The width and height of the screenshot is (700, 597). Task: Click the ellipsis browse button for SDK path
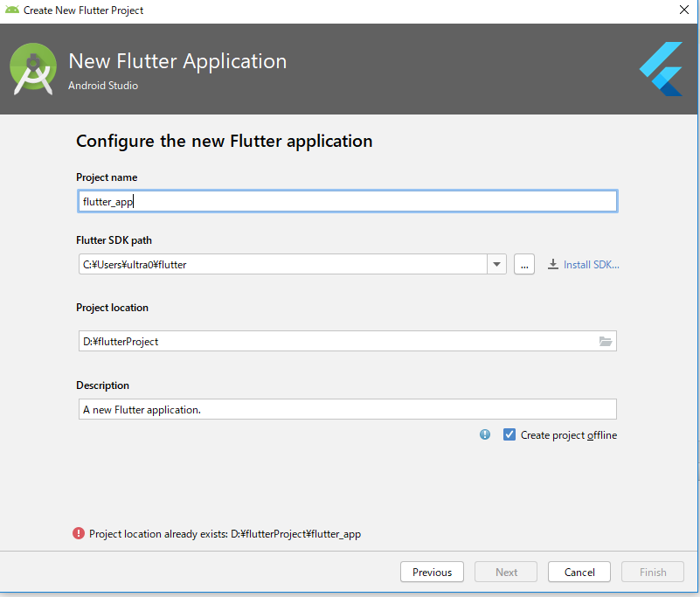tap(524, 264)
